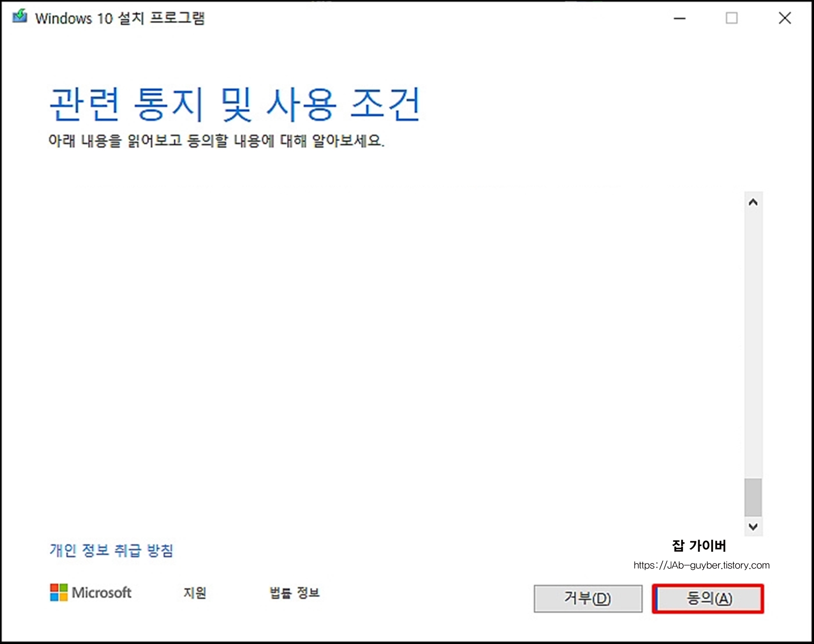Open the 지원 support link

tap(195, 592)
